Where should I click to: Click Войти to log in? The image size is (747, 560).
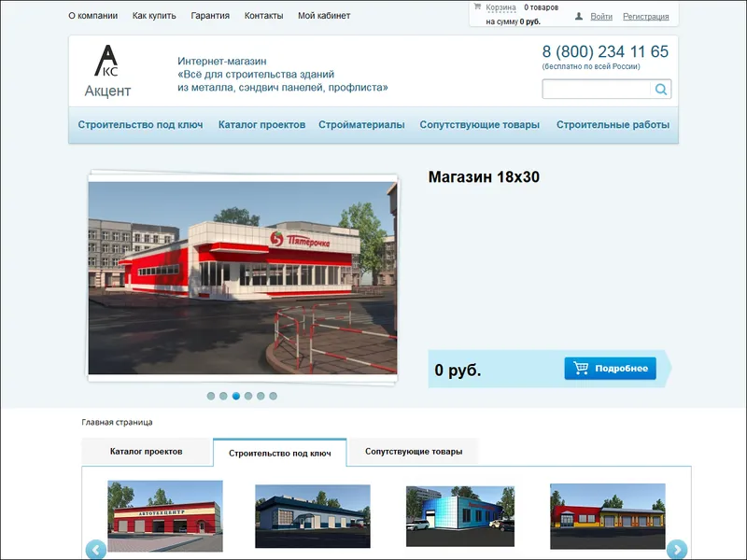[601, 17]
